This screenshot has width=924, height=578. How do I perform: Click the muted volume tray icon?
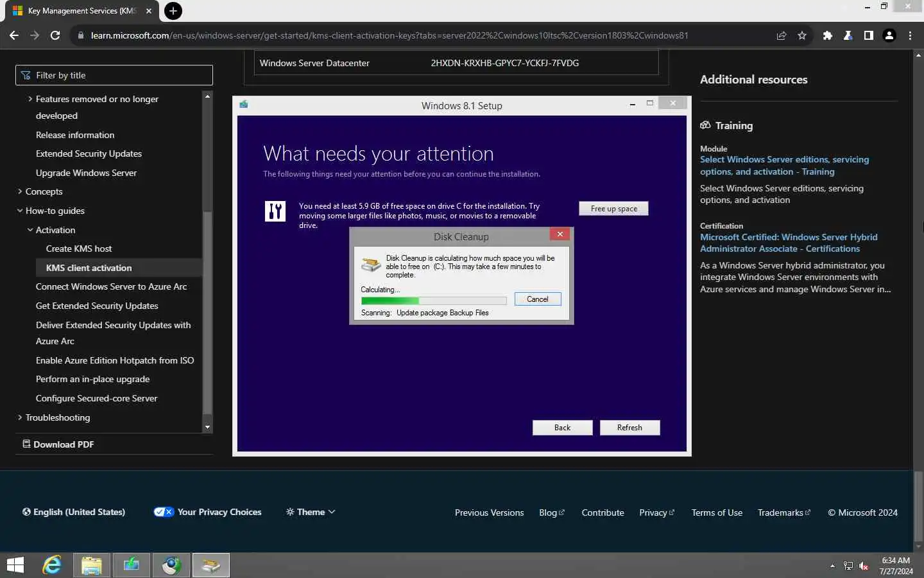click(864, 566)
